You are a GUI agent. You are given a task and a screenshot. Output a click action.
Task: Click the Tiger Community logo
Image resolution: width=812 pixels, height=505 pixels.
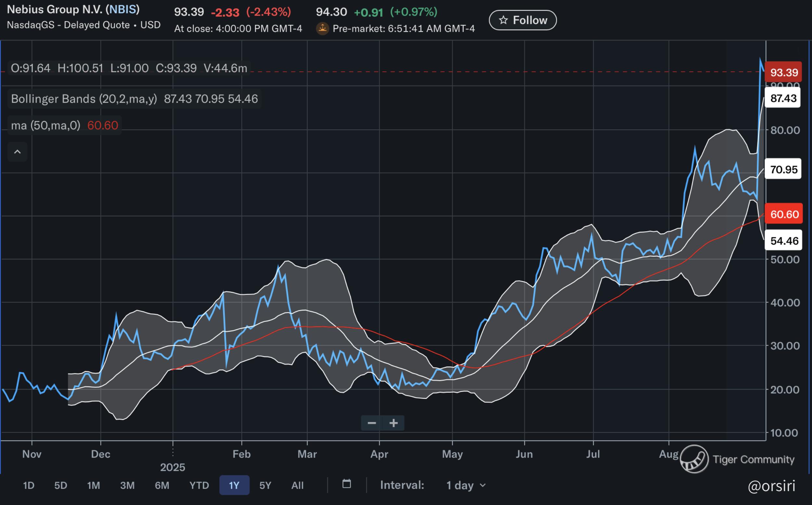point(694,459)
